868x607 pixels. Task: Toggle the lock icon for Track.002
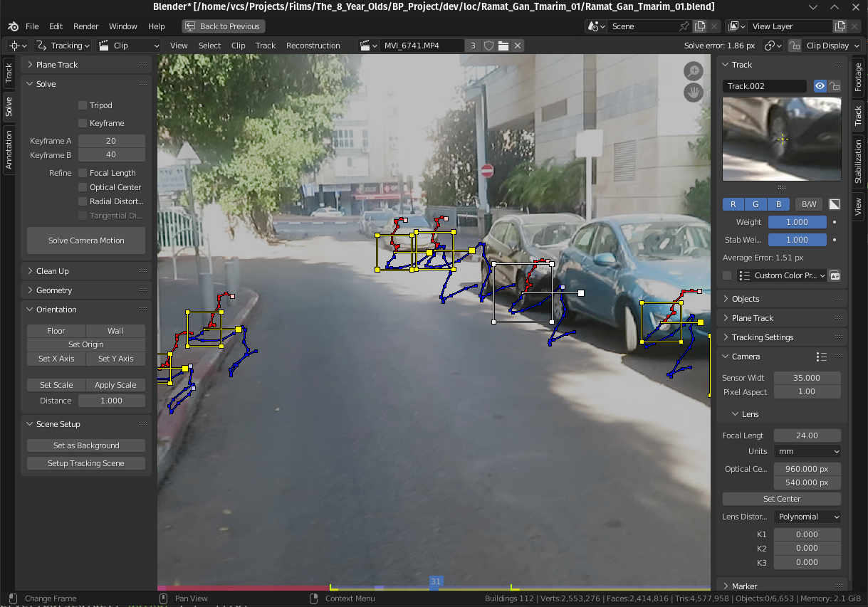[835, 86]
